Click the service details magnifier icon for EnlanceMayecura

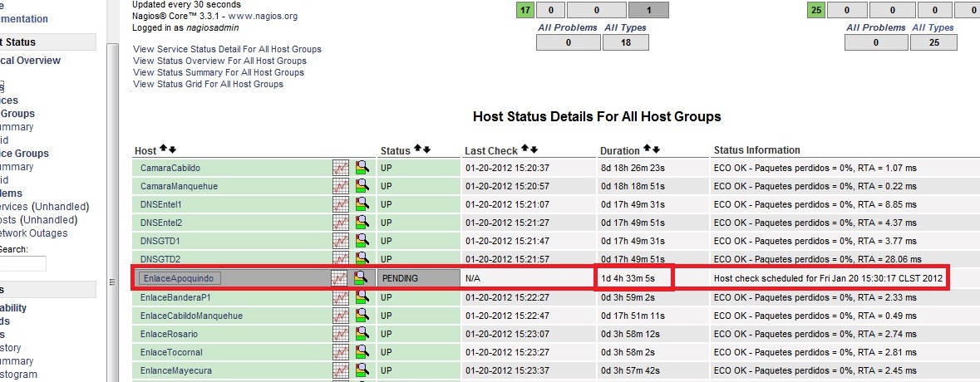coord(362,370)
